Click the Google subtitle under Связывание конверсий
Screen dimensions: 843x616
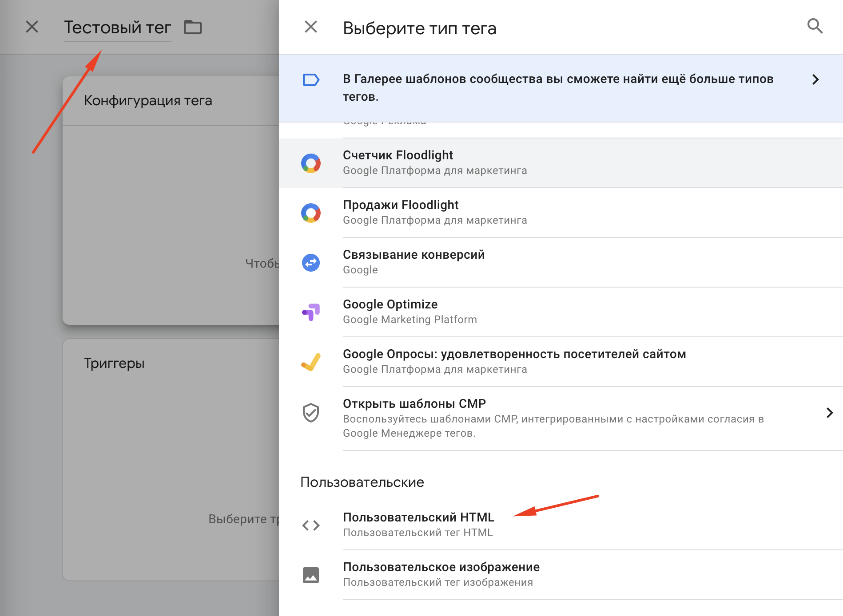click(360, 270)
